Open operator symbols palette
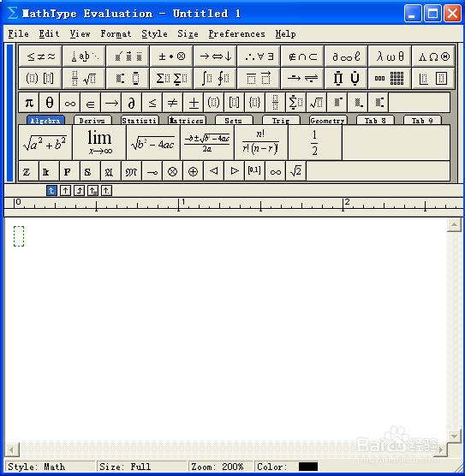 pos(171,57)
